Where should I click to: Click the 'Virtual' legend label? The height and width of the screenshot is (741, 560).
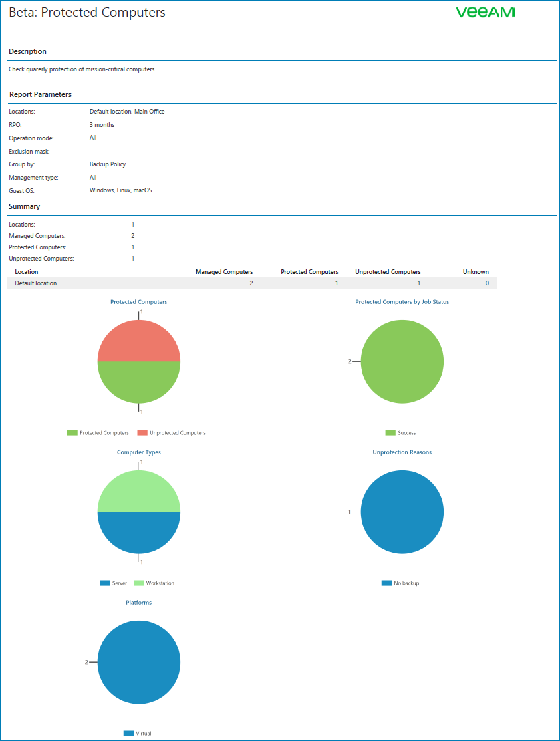pyautogui.click(x=144, y=734)
